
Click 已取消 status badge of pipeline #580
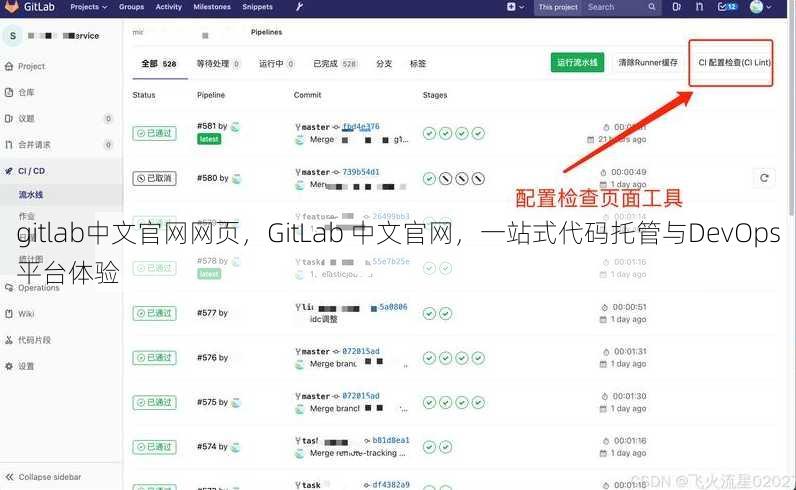click(154, 178)
